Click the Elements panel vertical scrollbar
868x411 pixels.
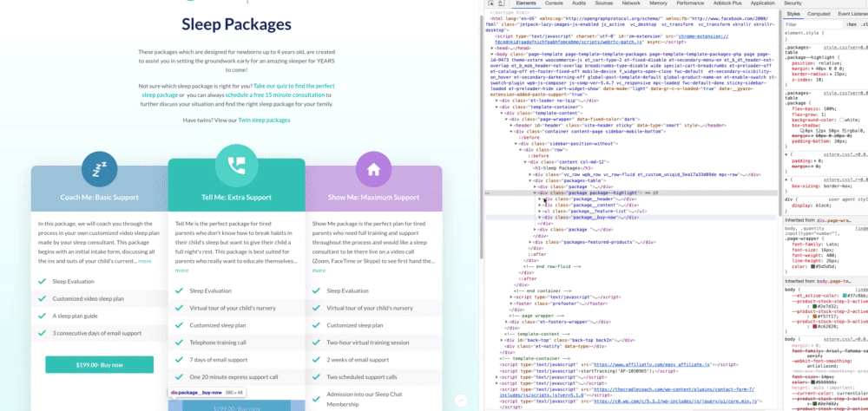point(780,111)
